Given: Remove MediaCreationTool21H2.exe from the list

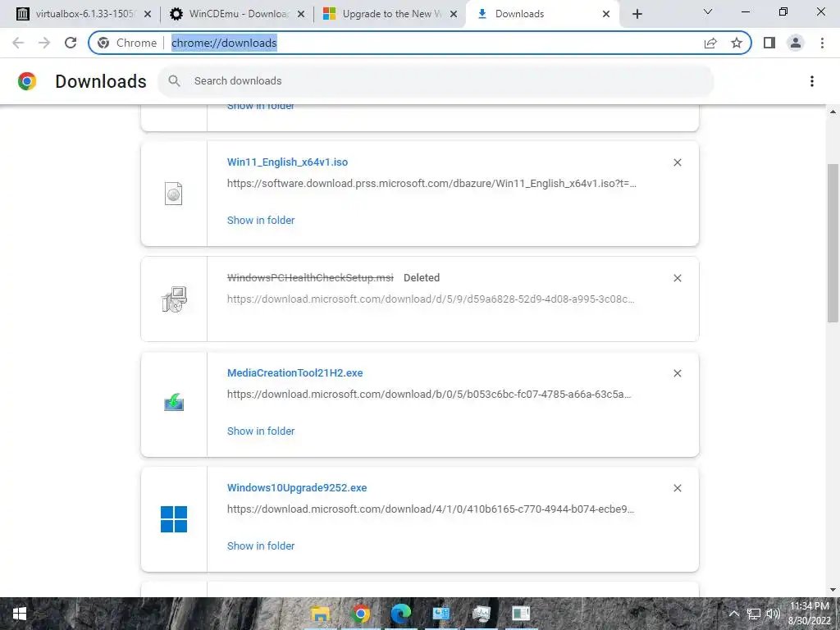Looking at the screenshot, I should 677,373.
